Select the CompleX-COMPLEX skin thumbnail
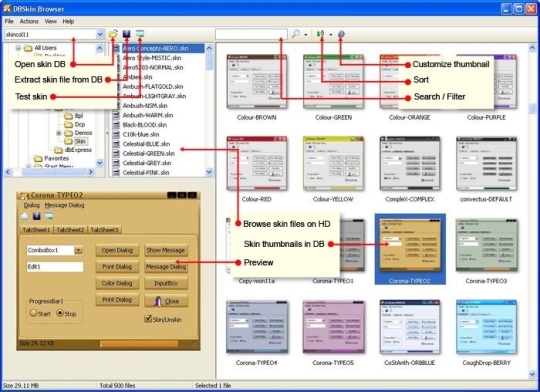Viewport: 540px width, 392px height. pos(409,164)
